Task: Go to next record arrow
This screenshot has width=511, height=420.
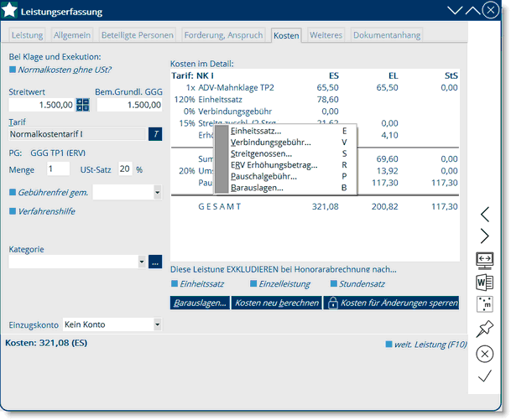Action: [485, 236]
